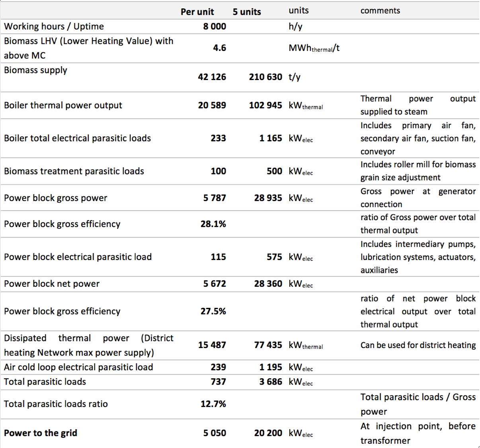Click the "Boiler thermal power output" label
The height and width of the screenshot is (448, 480).
point(63,105)
